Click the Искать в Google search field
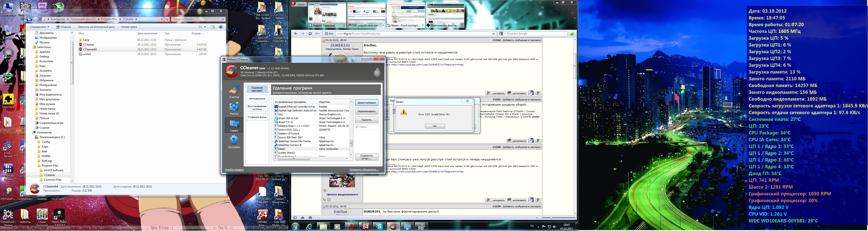This screenshot has width=868, height=231. point(536,34)
